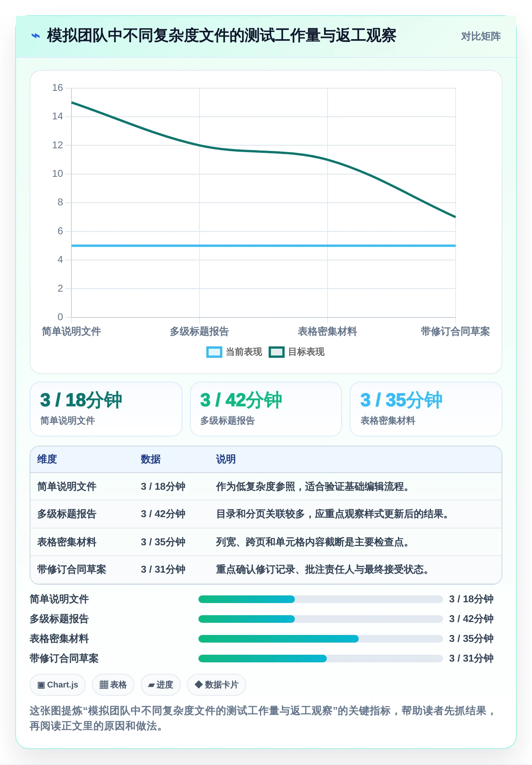Click the 维度 column header
This screenshot has height=765, width=532.
coord(47,459)
